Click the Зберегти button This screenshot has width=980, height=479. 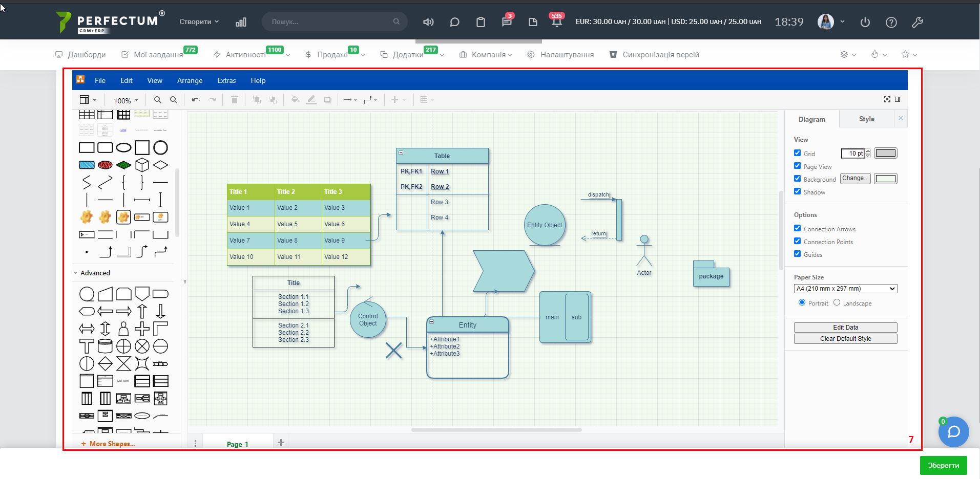pyautogui.click(x=944, y=465)
